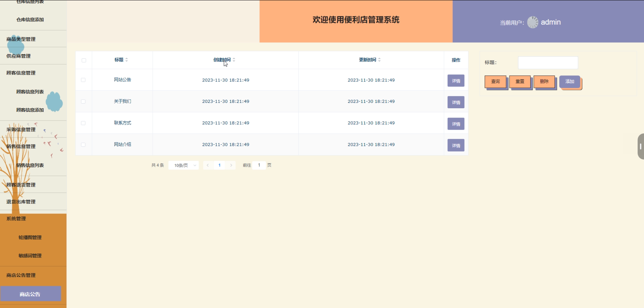
Task: Select page 1 in the pagination
Action: point(219,165)
